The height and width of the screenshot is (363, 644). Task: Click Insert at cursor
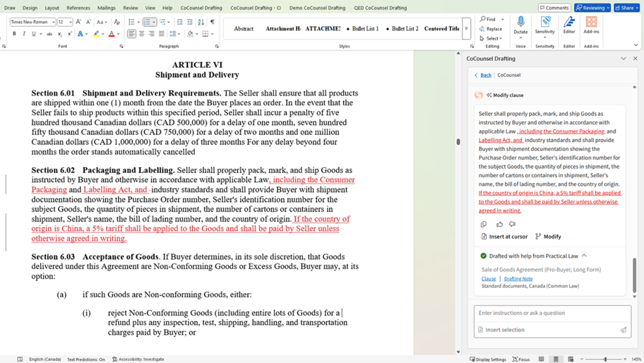(x=505, y=236)
